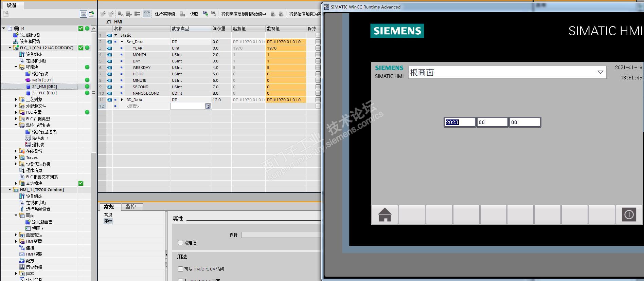The width and height of the screenshot is (644, 281).
Task: Open 设备和网络 in the project tree
Action: click(x=30, y=41)
